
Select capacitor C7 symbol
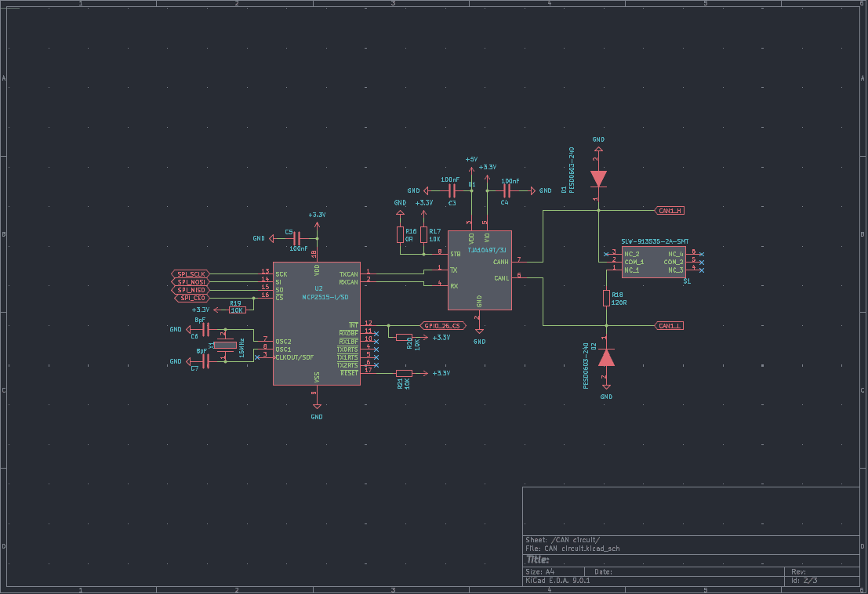[205, 362]
